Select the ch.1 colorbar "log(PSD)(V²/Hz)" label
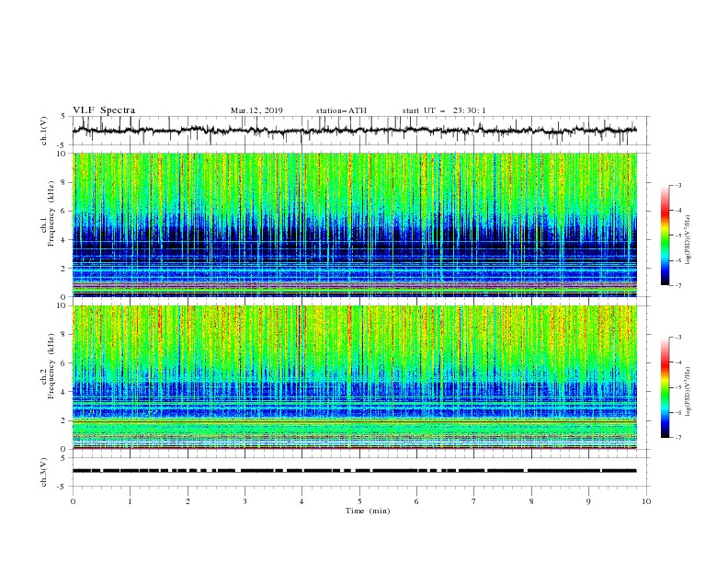Screen dimensions: 728x563 [688, 240]
